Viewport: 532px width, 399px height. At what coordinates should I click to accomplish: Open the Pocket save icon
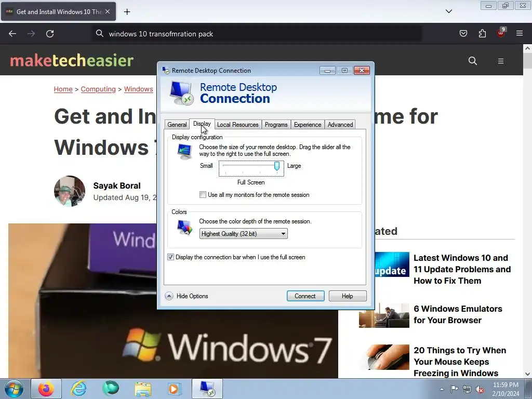pyautogui.click(x=463, y=33)
